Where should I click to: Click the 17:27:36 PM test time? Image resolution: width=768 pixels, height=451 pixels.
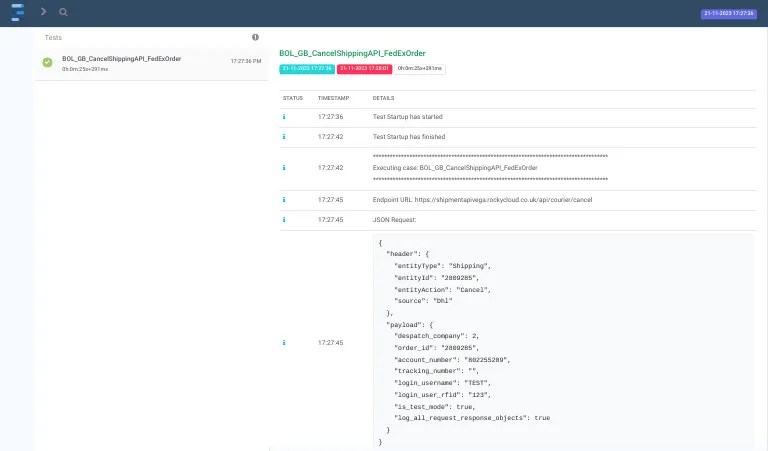click(x=246, y=61)
